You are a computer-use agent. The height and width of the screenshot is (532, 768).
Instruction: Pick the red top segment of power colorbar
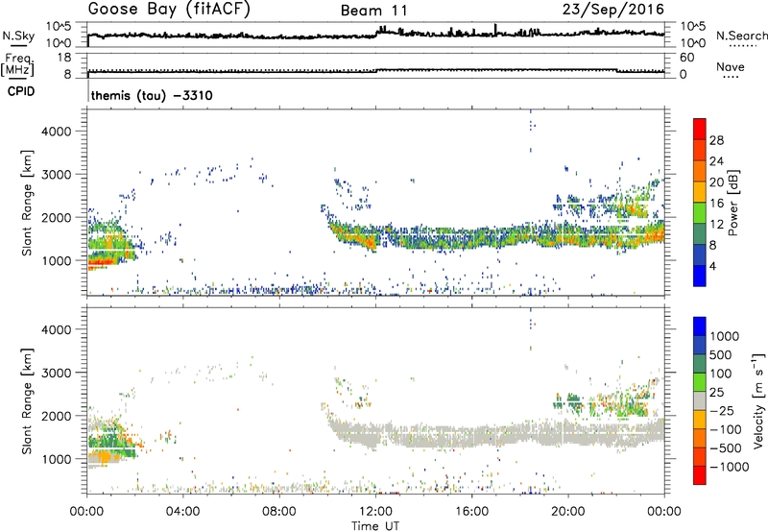coord(700,129)
